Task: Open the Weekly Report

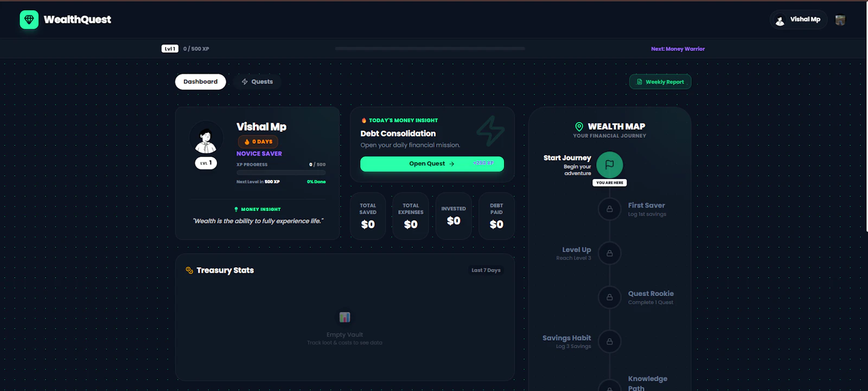Action: point(660,82)
